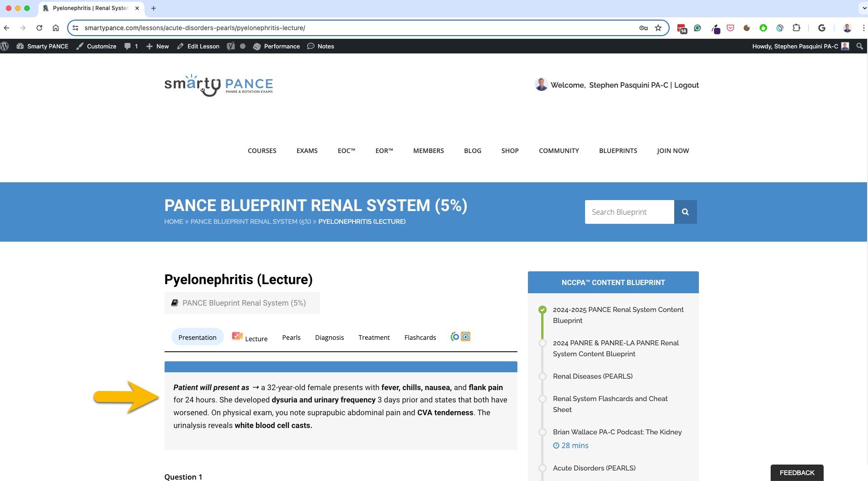Open Renal Diseases (PEARLS) lesson
The height and width of the screenshot is (481, 868).
(593, 376)
